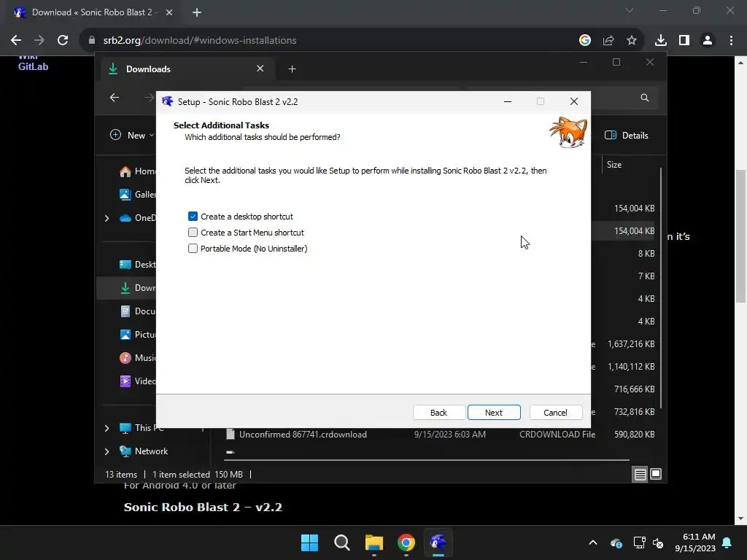747x560 pixels.
Task: Cancel the Sonic Robo Blast 2 setup
Action: click(x=555, y=413)
